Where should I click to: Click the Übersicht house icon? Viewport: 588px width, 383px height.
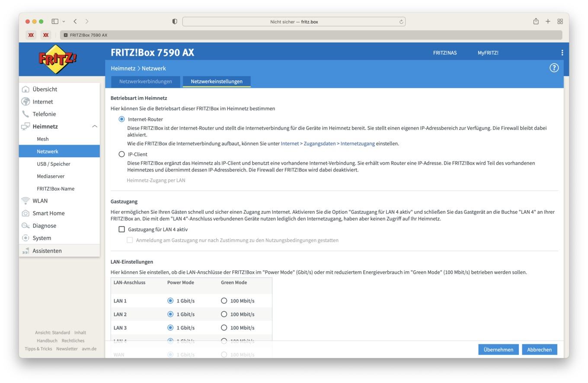(26, 89)
